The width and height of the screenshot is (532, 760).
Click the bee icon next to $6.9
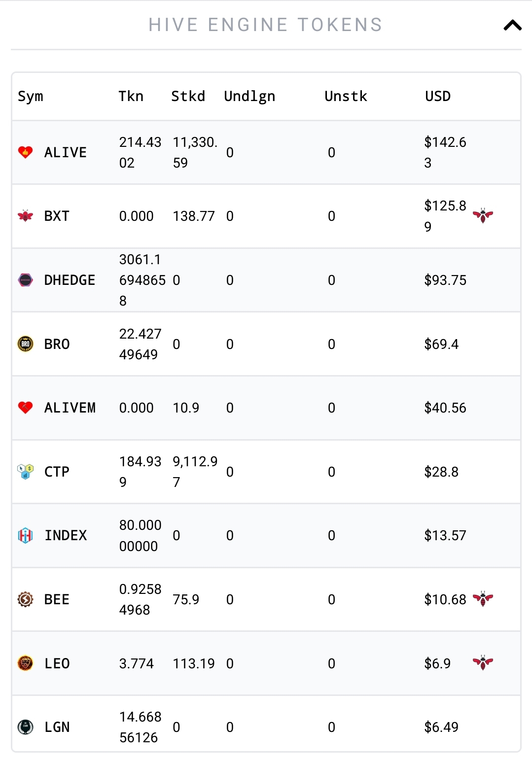pyautogui.click(x=483, y=663)
